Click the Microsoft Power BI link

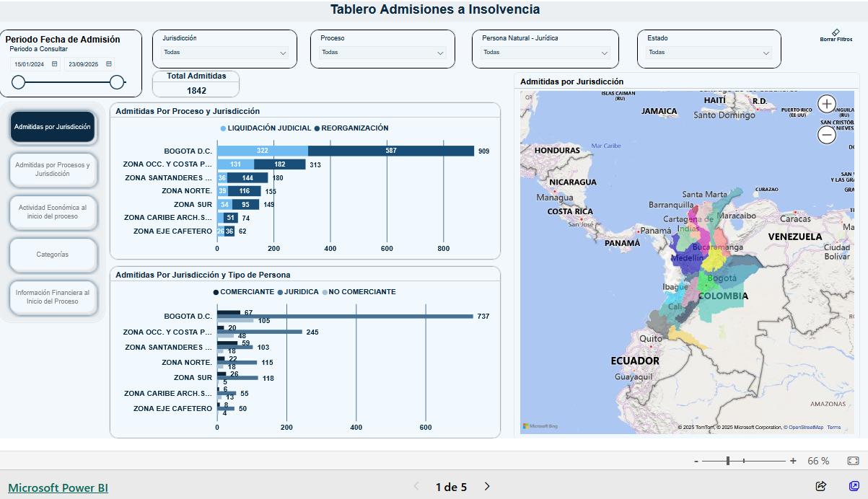[x=58, y=488]
